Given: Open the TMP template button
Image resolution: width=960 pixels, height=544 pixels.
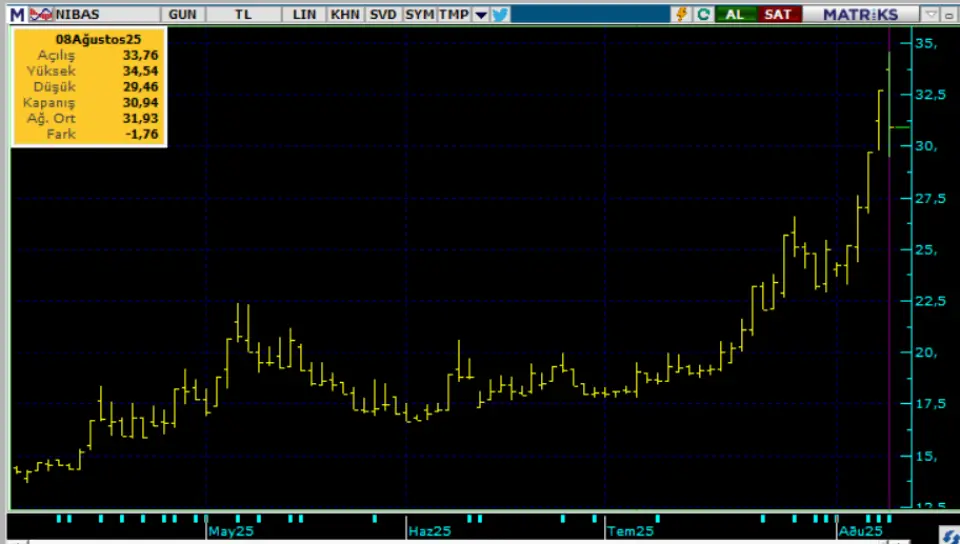Looking at the screenshot, I should 454,14.
